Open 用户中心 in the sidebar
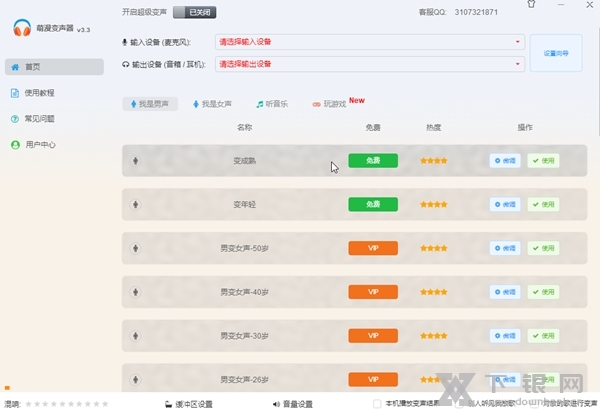600x415 pixels. [x=33, y=145]
